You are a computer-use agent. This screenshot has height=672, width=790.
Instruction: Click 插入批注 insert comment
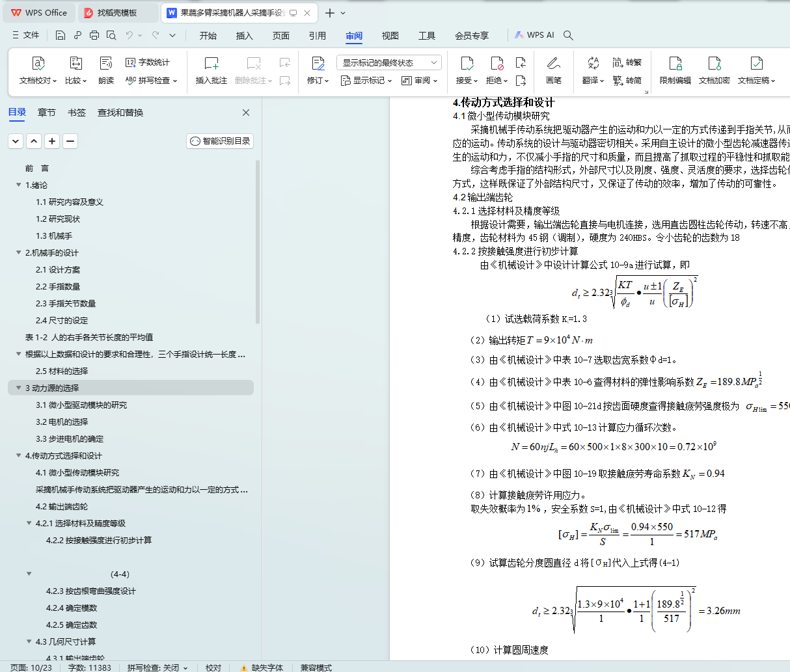coord(211,71)
